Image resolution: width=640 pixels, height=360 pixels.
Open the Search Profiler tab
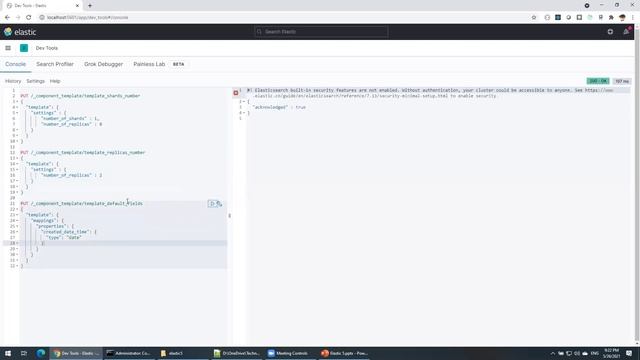(55, 64)
